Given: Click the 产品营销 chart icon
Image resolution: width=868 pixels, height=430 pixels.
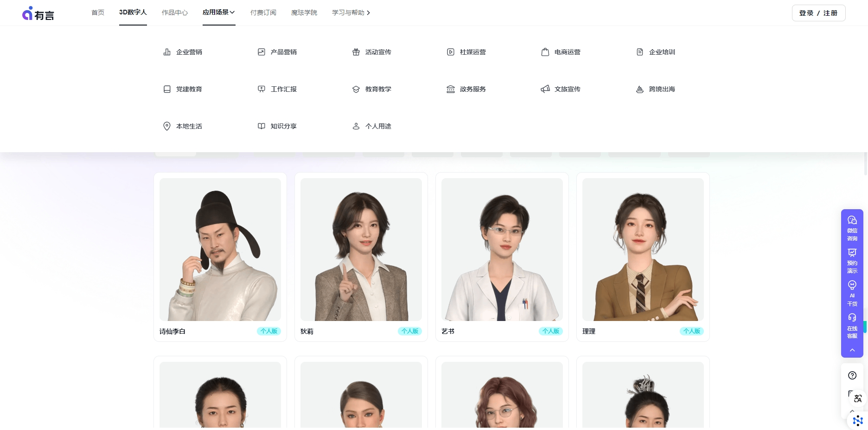Looking at the screenshot, I should coord(262,52).
